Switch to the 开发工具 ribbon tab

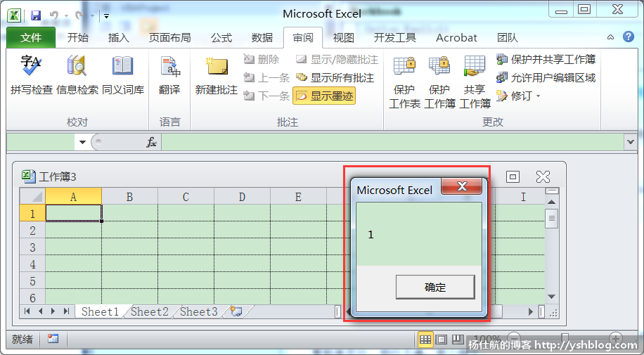pyautogui.click(x=394, y=38)
